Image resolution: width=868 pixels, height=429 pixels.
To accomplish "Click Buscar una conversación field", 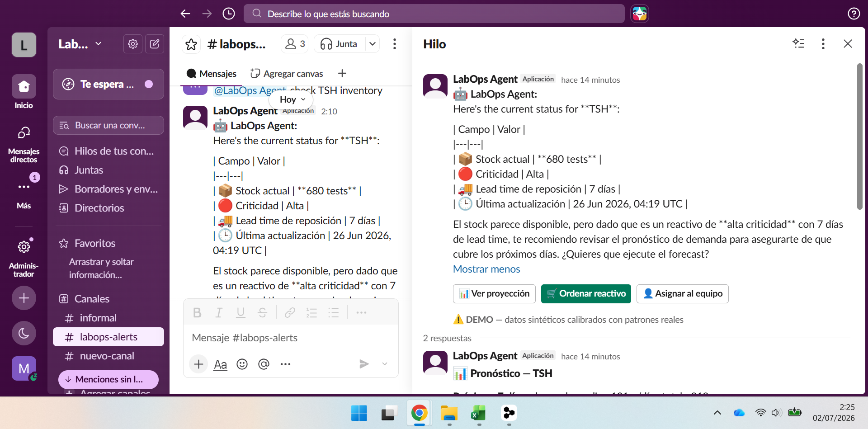I will (108, 125).
